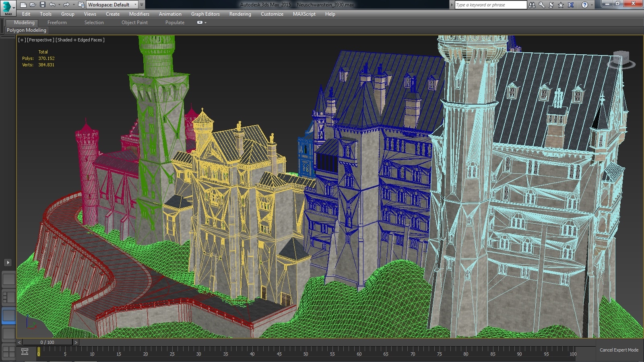644x362 pixels.
Task: Click the Open File folder icon
Action: point(32,4)
